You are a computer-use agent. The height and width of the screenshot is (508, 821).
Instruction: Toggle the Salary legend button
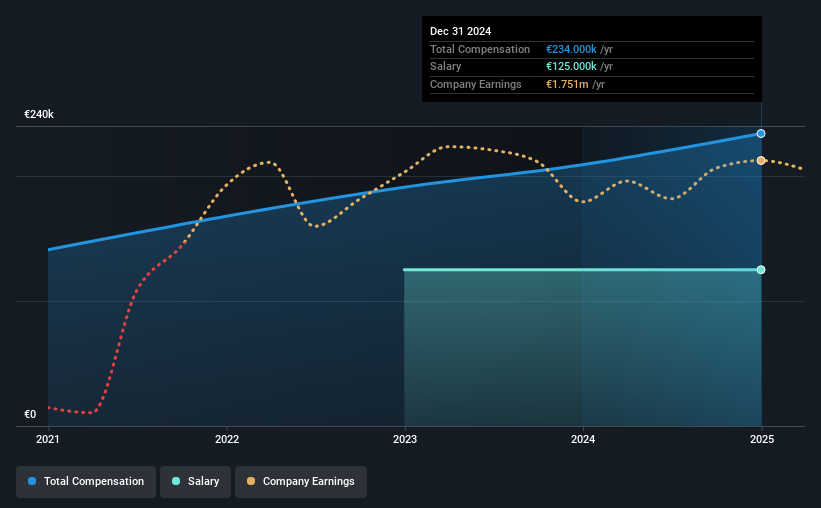pos(195,481)
